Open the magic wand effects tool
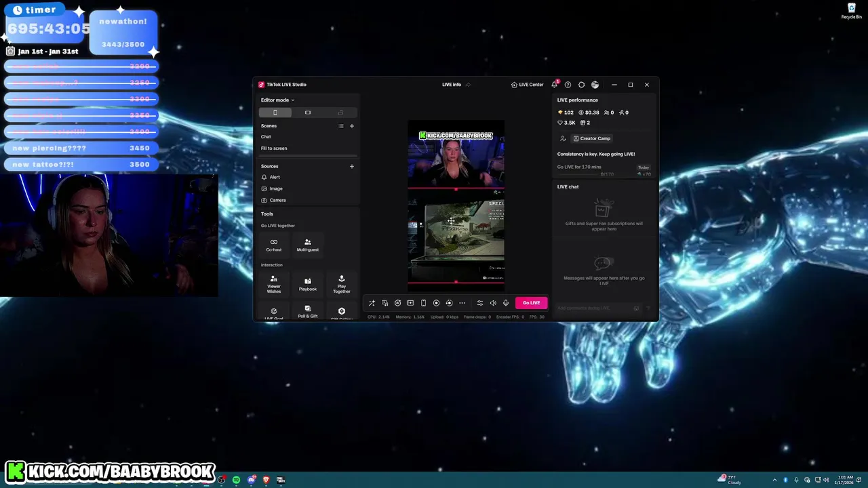Viewport: 868px width, 488px height. tap(372, 303)
